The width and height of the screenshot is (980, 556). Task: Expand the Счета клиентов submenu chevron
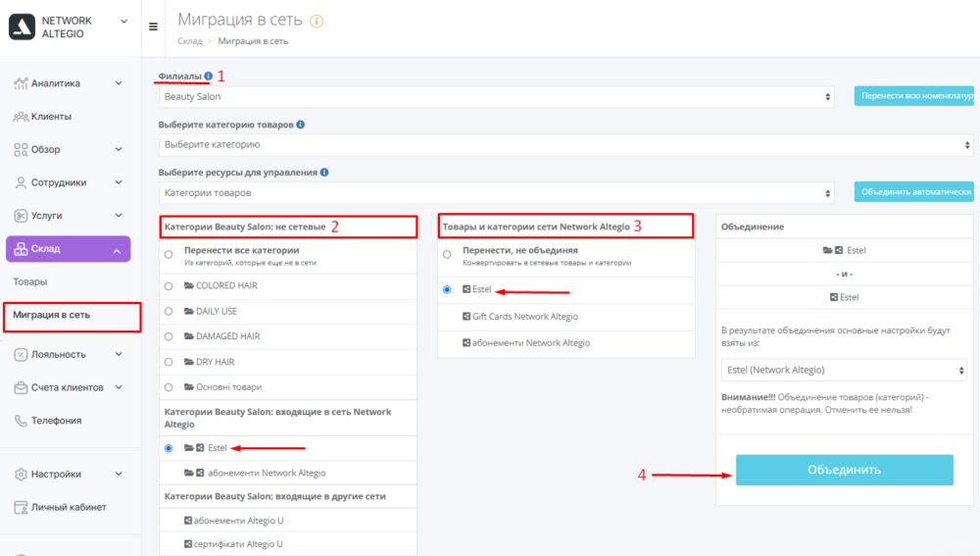coord(119,387)
